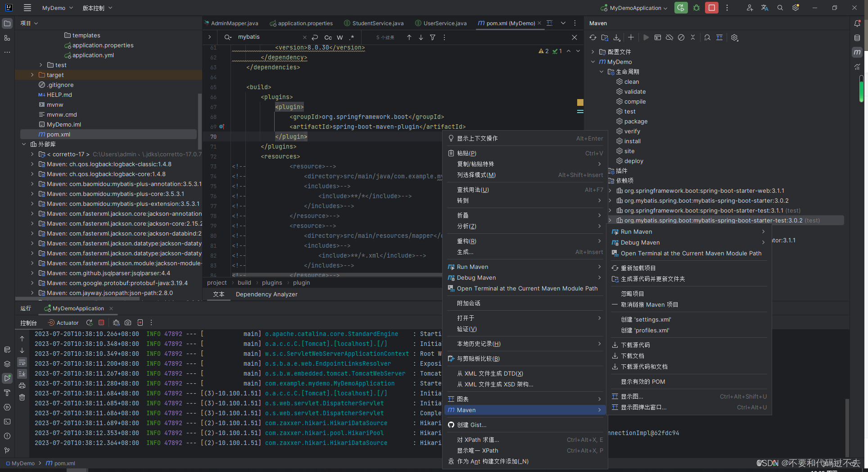Toggle Maven offline mode icon
The width and height of the screenshot is (868, 472).
click(x=669, y=38)
